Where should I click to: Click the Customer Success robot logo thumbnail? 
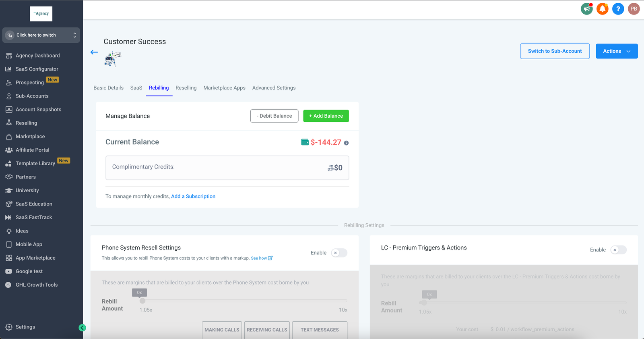click(113, 59)
